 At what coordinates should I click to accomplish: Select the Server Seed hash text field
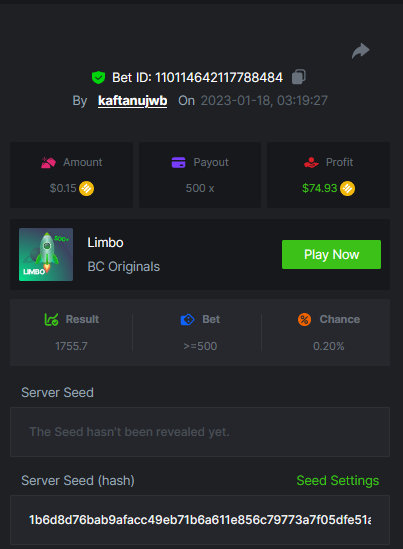[x=200, y=520]
